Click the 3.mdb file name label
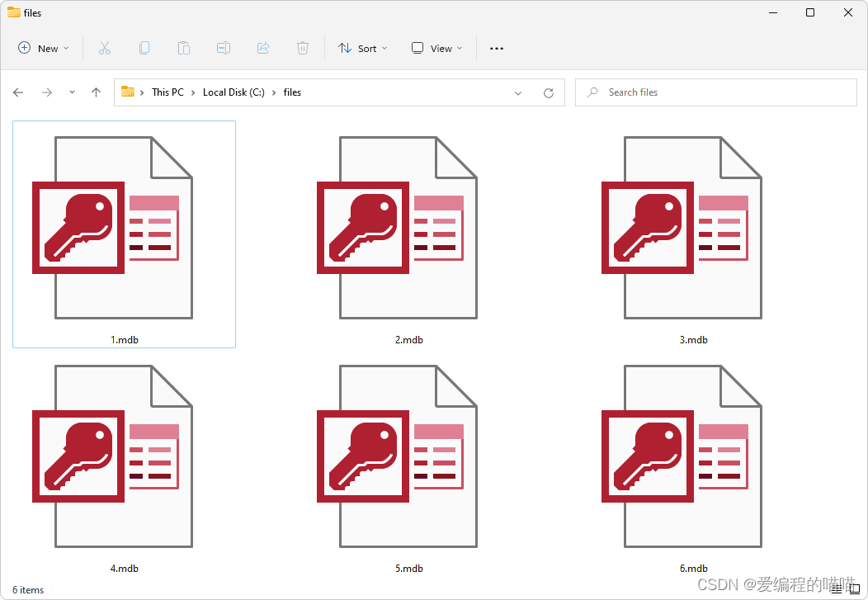Viewport: 868px width, 600px height. click(x=694, y=340)
